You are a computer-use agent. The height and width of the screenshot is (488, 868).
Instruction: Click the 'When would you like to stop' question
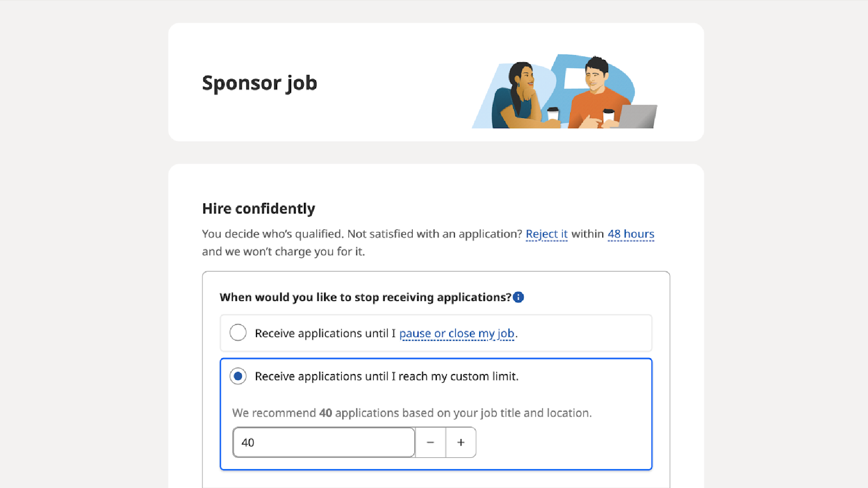point(365,297)
